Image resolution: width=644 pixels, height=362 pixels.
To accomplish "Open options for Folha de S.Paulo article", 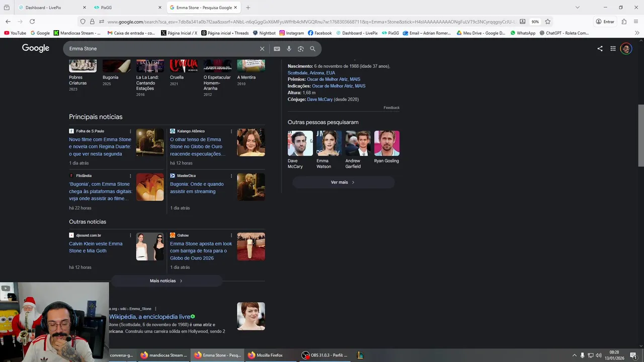I will [x=130, y=131].
